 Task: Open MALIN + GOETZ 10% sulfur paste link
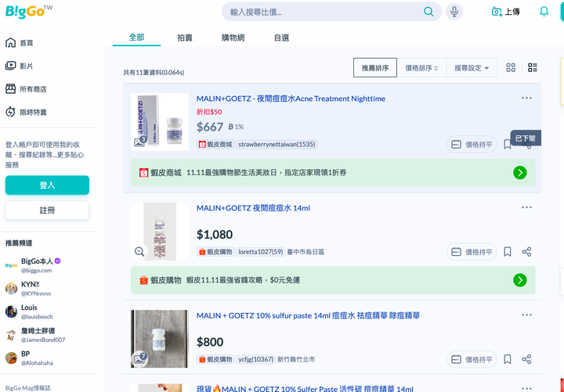pos(308,315)
